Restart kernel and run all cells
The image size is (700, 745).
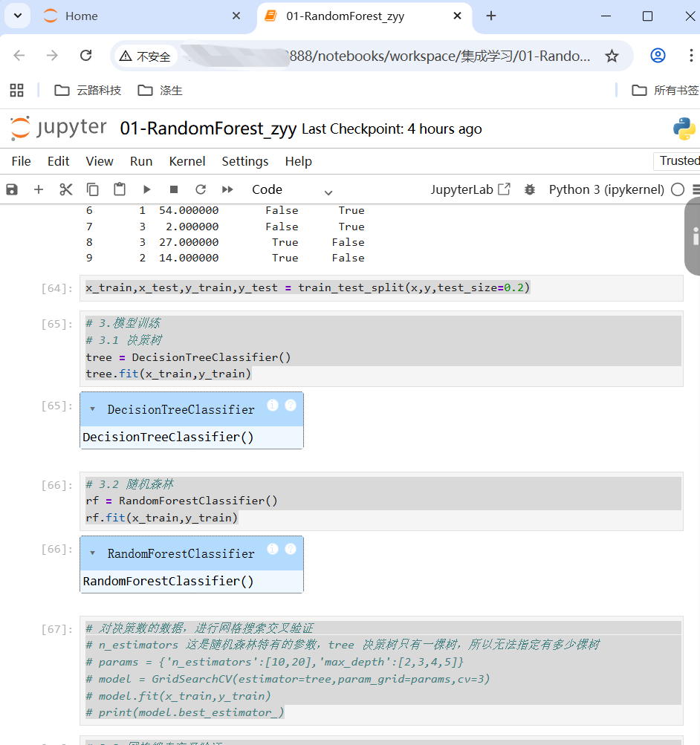[228, 189]
